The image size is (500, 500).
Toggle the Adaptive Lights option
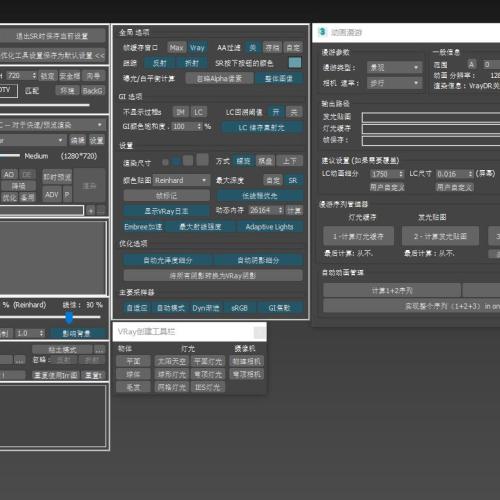(x=269, y=227)
